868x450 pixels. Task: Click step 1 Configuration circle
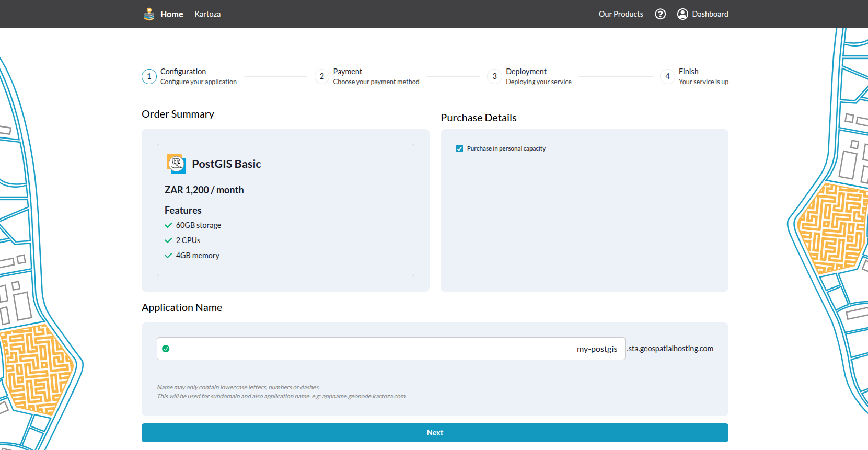(x=149, y=76)
